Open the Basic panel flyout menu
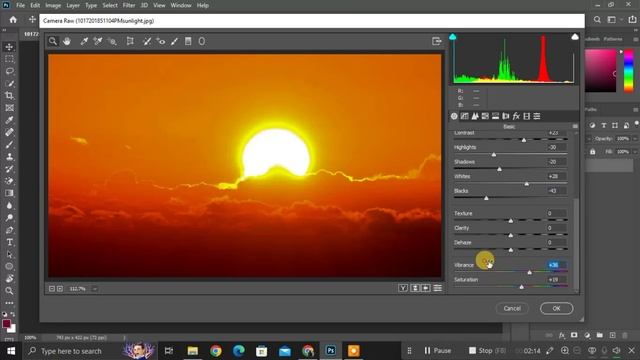640x360 pixels. pos(575,126)
